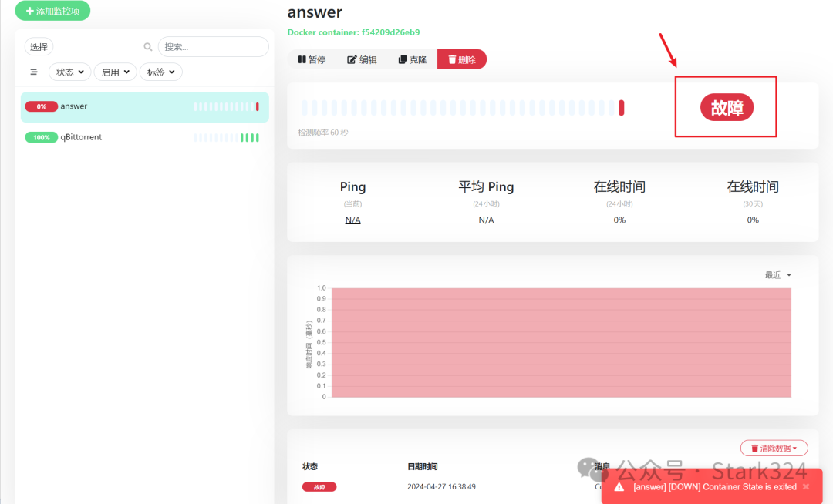Click the heartbeat bar in answer row

(x=226, y=106)
